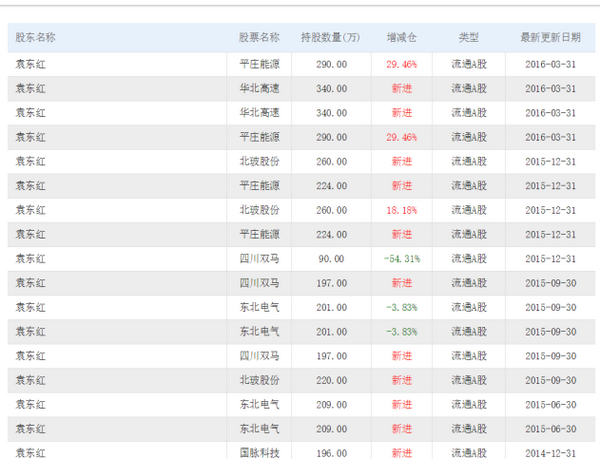Click the 股东名称 column header

pyautogui.click(x=35, y=37)
